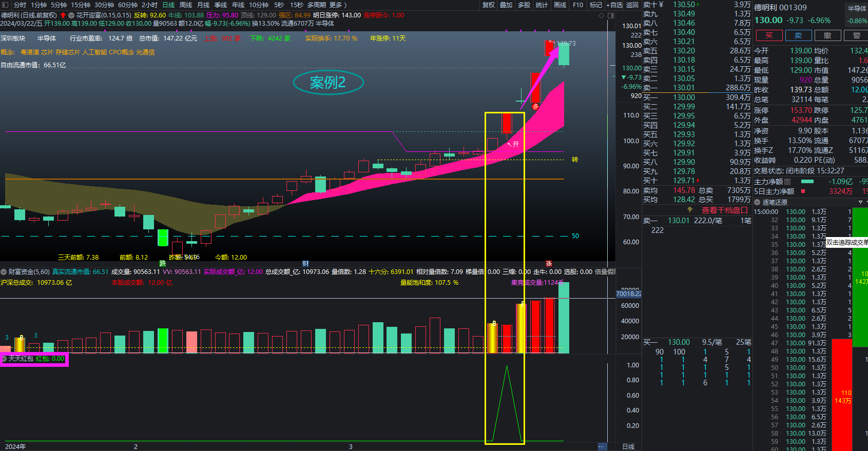Open 复权 adjustment menu
Image resolution: width=868 pixels, height=451 pixels.
pyautogui.click(x=489, y=5)
